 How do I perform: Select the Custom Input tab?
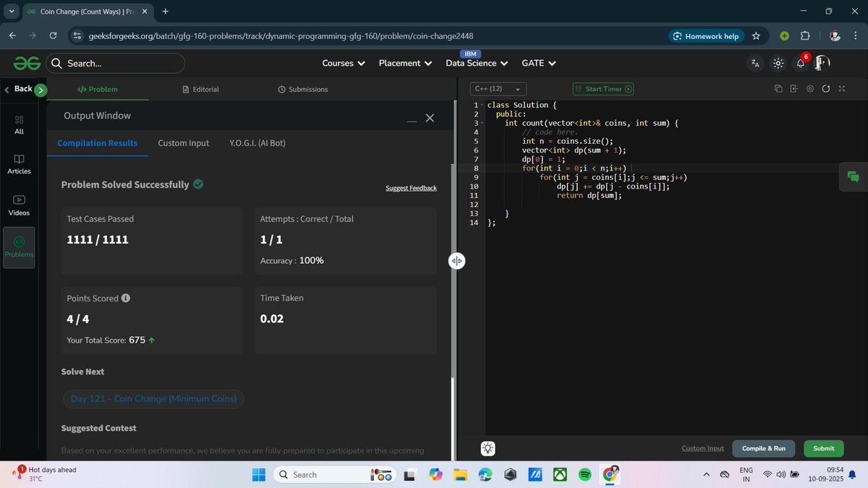click(184, 143)
